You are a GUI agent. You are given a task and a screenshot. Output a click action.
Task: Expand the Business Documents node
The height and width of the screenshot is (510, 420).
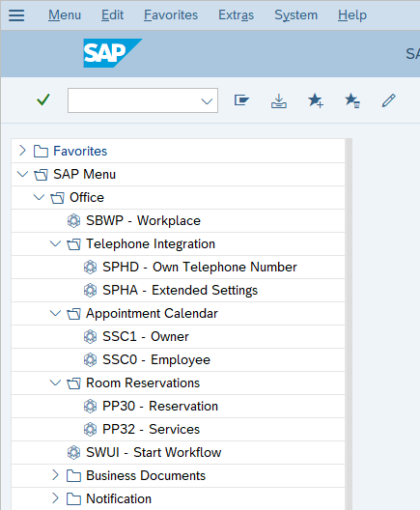[55, 475]
